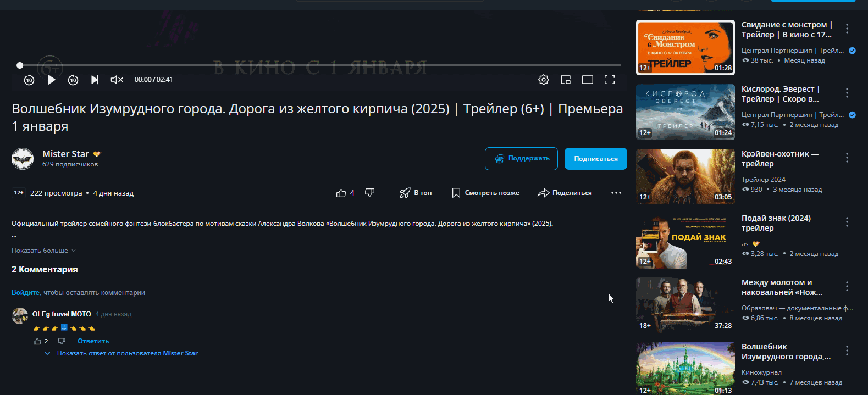Dislike the video with thumbs down

370,193
